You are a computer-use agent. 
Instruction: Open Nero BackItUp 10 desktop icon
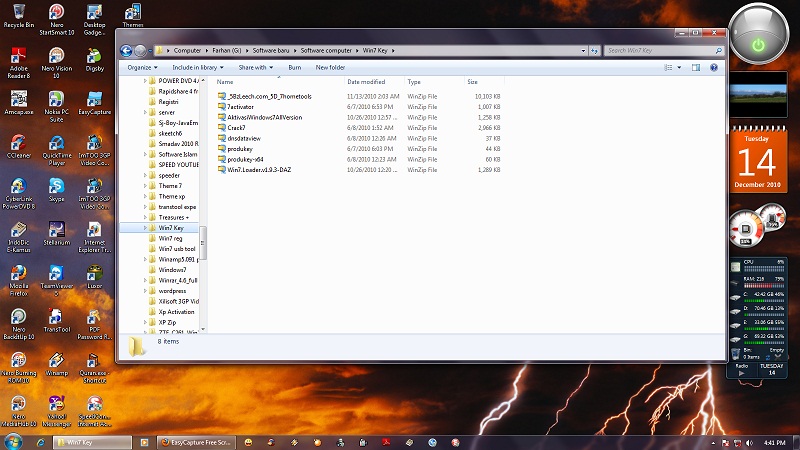tap(19, 324)
